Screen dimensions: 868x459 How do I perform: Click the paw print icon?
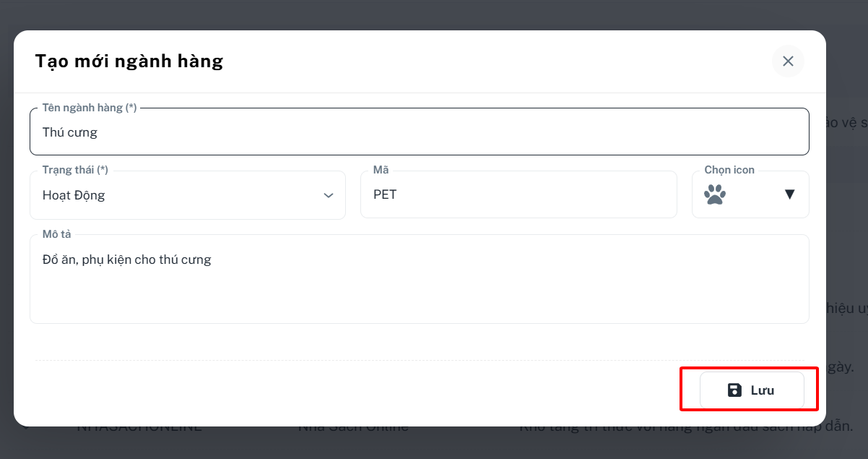click(x=715, y=194)
